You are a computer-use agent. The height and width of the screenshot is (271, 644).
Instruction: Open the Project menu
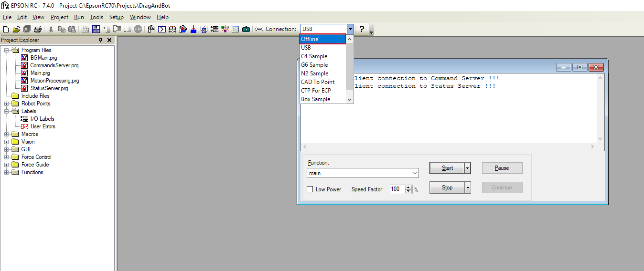pos(59,17)
